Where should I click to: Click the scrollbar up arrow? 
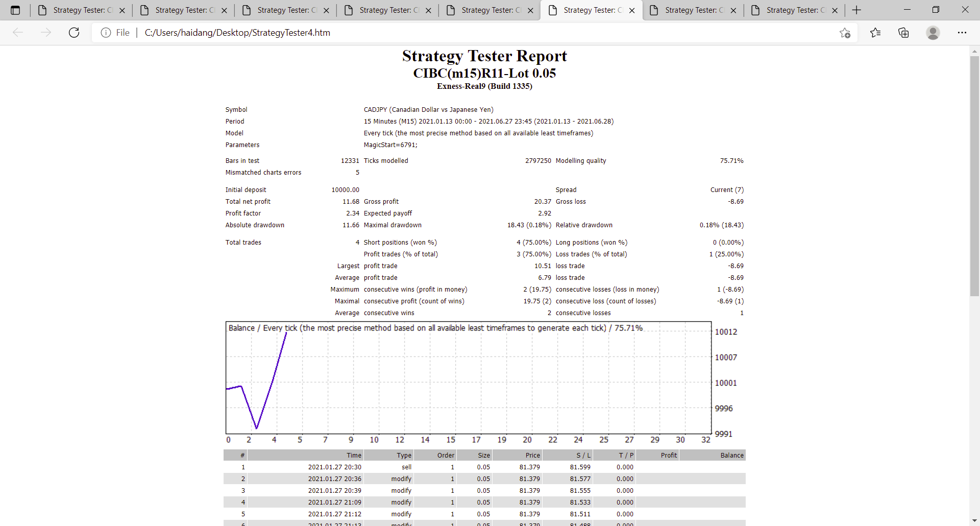point(974,51)
